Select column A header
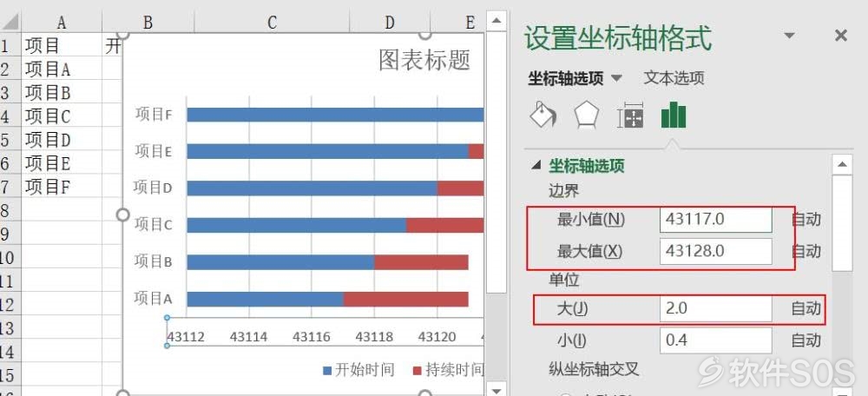 62,23
